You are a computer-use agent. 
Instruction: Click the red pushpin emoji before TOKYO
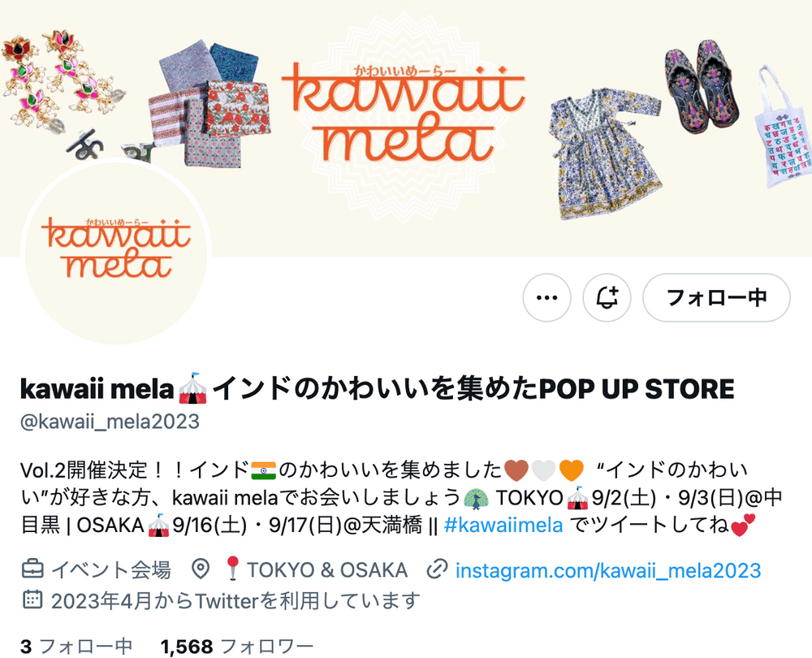click(x=233, y=569)
